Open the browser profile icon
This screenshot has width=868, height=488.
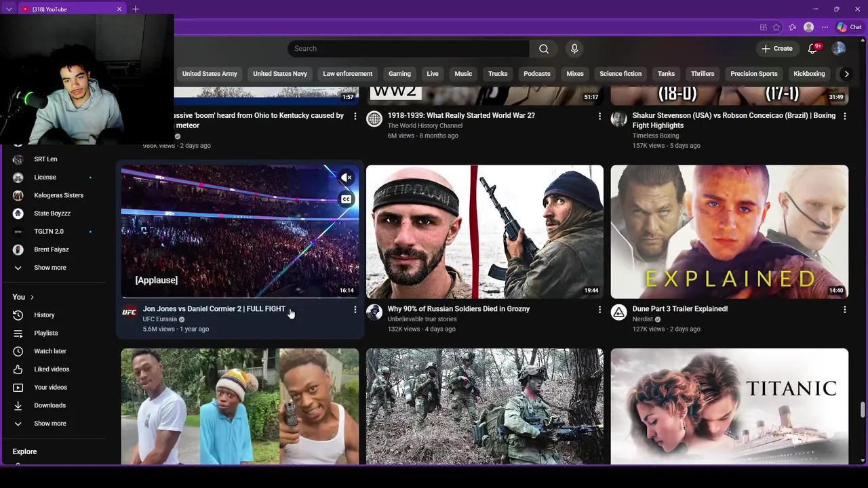808,27
